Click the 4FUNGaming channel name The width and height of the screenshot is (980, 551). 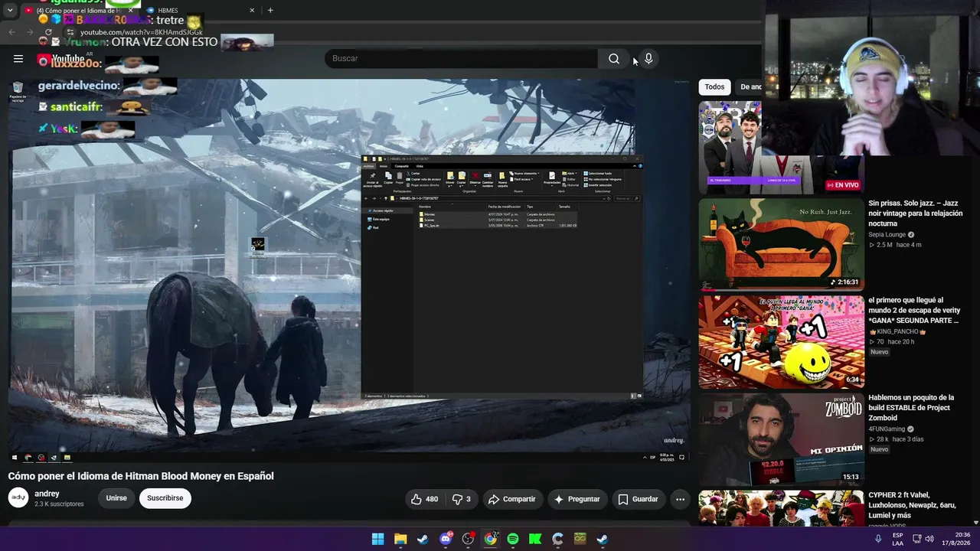point(887,429)
